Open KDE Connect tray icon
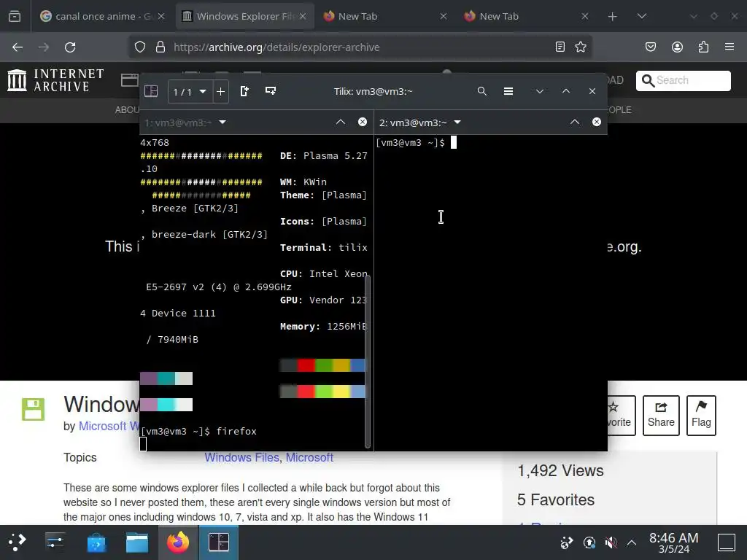The image size is (747, 560). [x=566, y=542]
